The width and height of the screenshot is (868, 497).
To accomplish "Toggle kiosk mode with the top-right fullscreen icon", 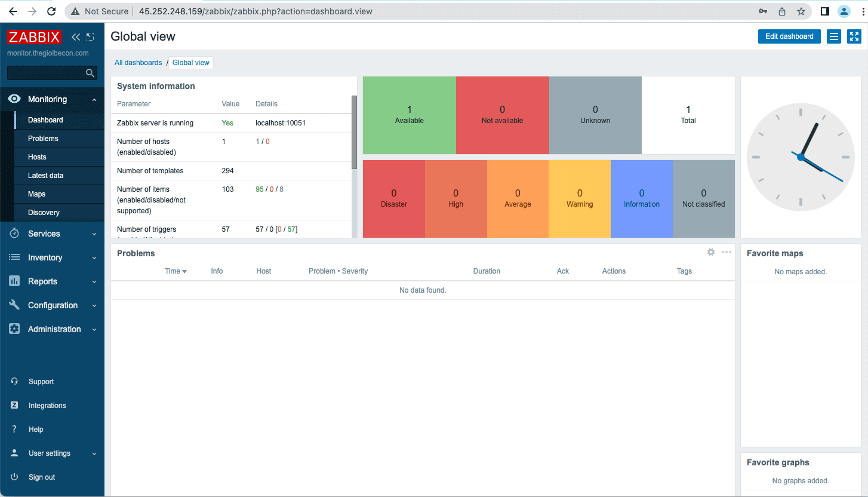I will pos(854,36).
